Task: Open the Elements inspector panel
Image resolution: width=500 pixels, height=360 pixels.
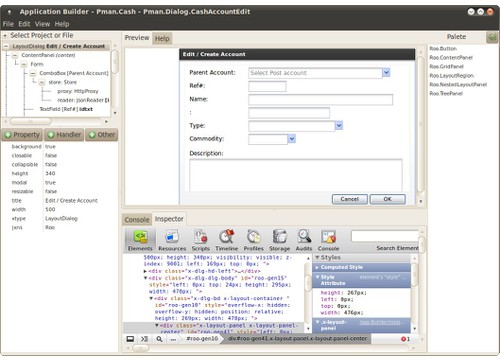Action: click(140, 240)
